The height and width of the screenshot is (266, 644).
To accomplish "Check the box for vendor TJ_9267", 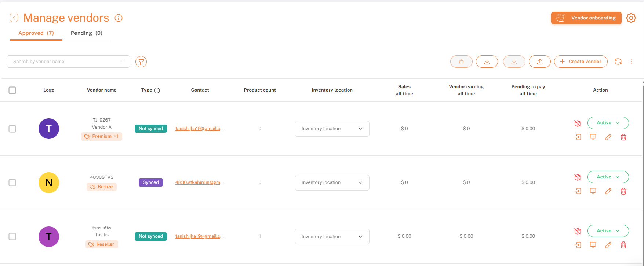I will click(12, 129).
